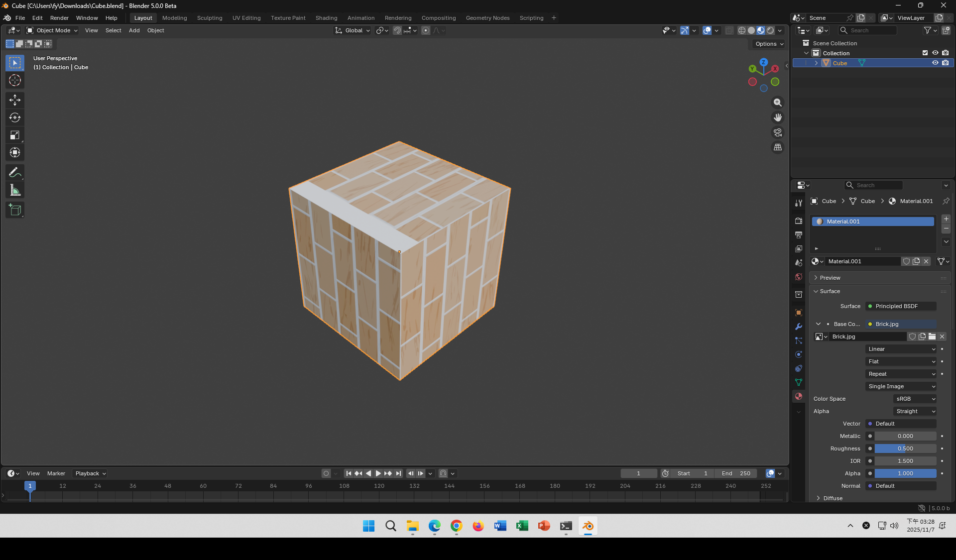
Task: Click the Roughness slider
Action: 905,448
